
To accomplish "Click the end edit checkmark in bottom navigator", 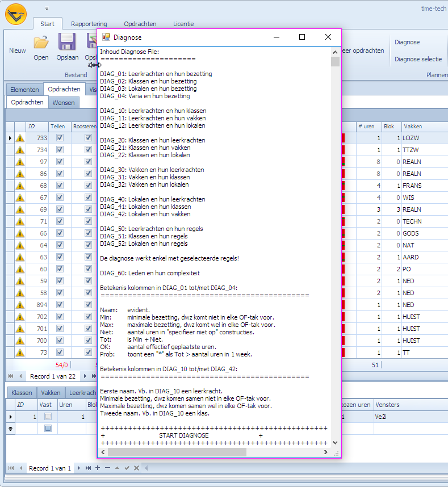I will (x=127, y=468).
